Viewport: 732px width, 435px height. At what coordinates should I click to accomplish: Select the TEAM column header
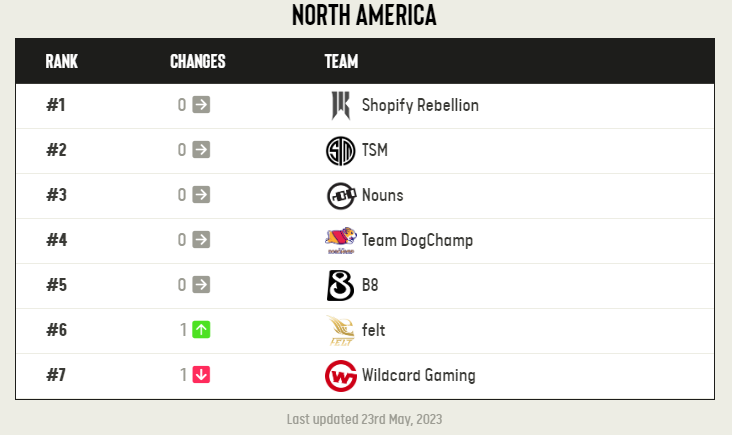click(341, 61)
